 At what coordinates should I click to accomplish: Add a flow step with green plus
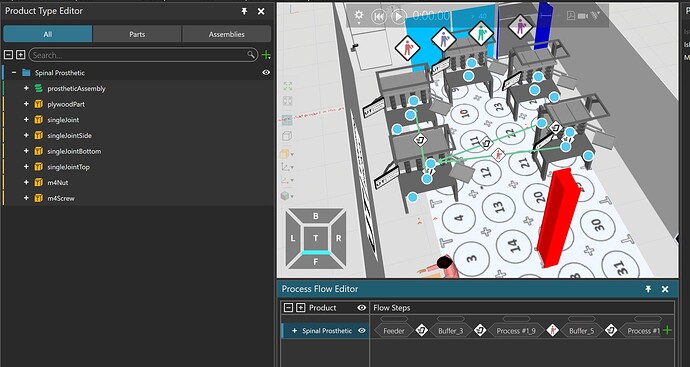[668, 330]
